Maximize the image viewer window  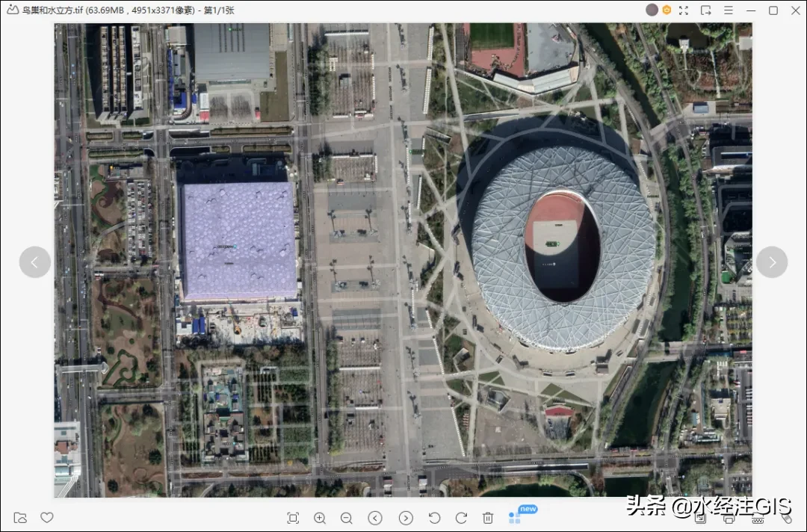tap(773, 10)
